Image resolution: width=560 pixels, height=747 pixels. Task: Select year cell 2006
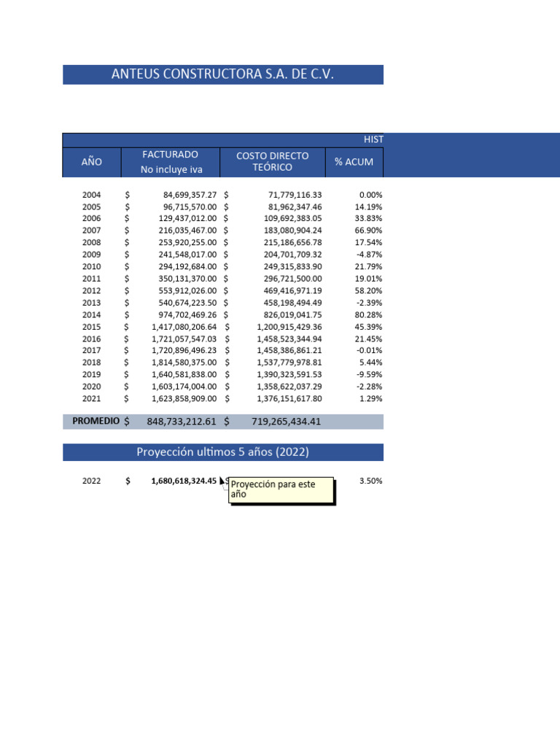(x=91, y=218)
